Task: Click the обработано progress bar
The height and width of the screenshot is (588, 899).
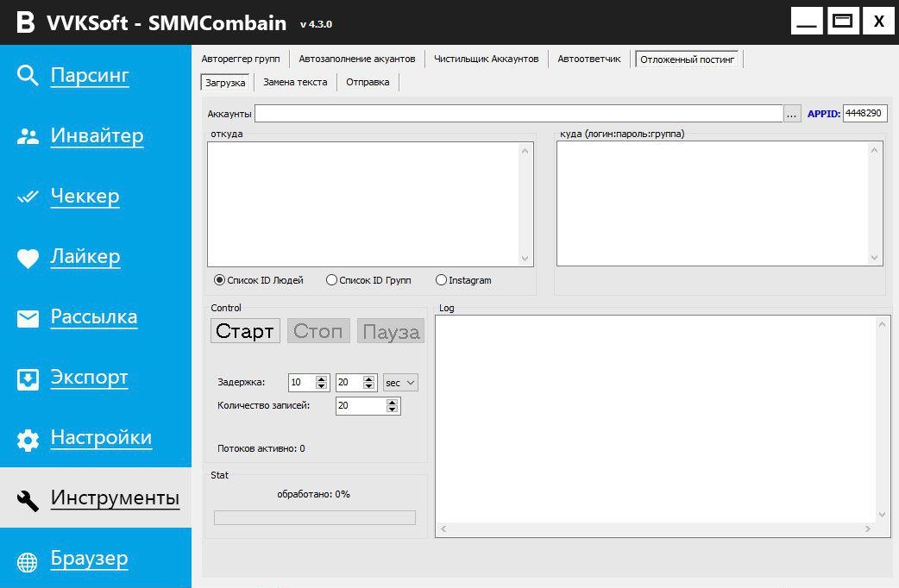Action: pyautogui.click(x=314, y=517)
